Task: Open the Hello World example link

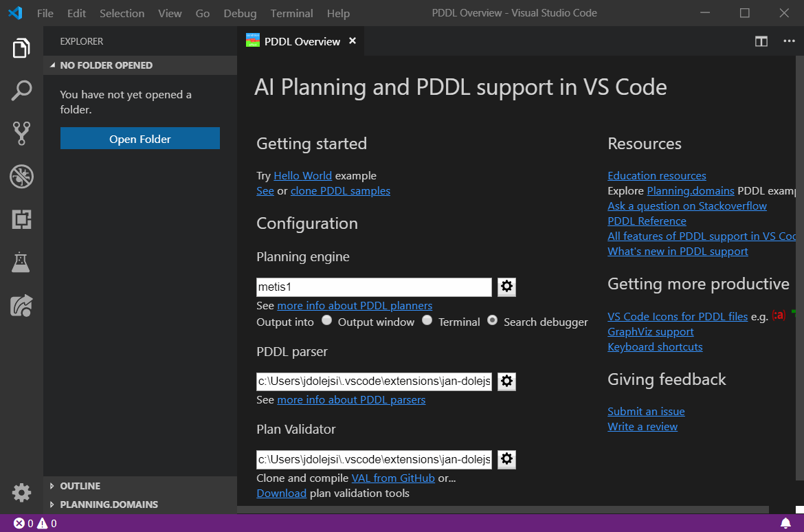Action: click(x=302, y=176)
